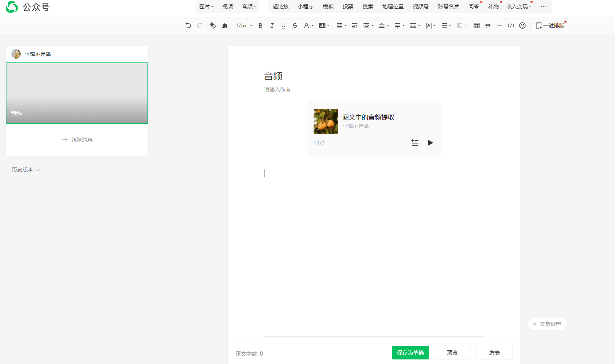Viewport: 615px width, 364px height.
Task: Play the 图文中的音频提取 audio clip
Action: coord(430,143)
